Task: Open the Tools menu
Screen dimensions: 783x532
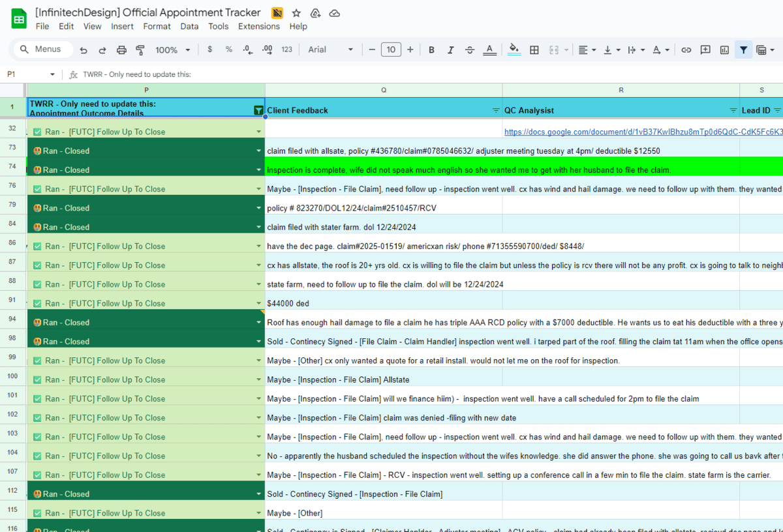Action: [x=219, y=27]
